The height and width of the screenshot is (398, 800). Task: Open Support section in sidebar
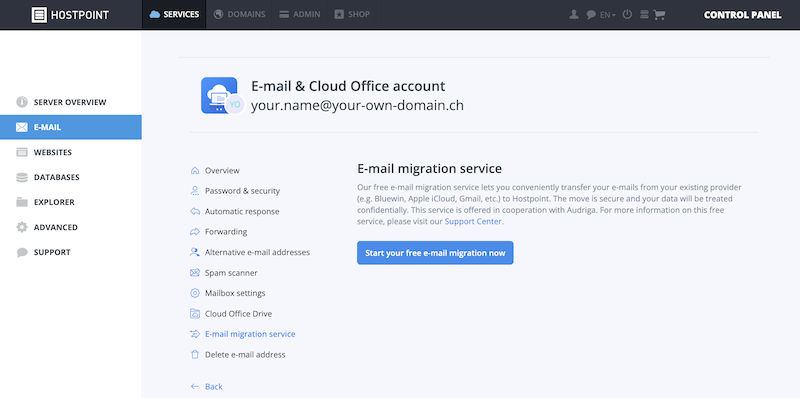click(x=70, y=252)
